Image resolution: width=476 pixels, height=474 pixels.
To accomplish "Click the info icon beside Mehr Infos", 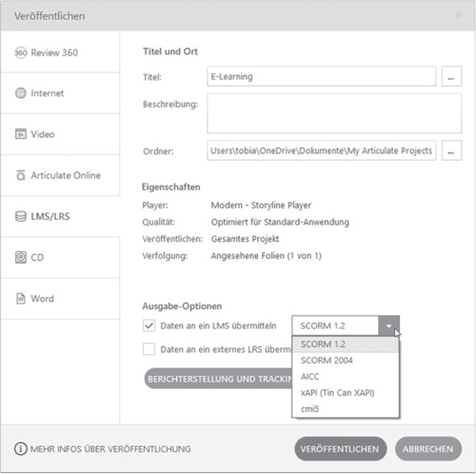I will [x=21, y=449].
